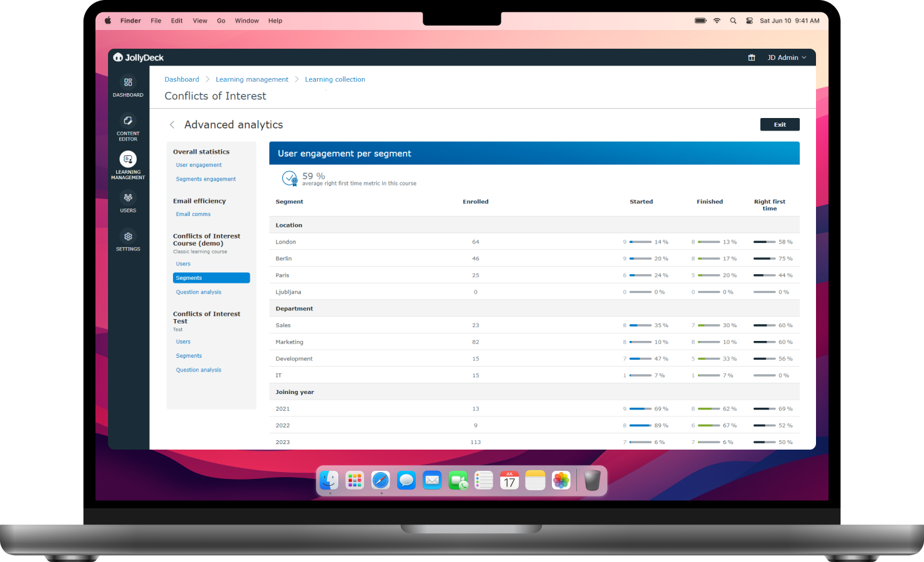This screenshot has height=562, width=924.
Task: Open Email comms under Email efficiency
Action: pos(193,214)
